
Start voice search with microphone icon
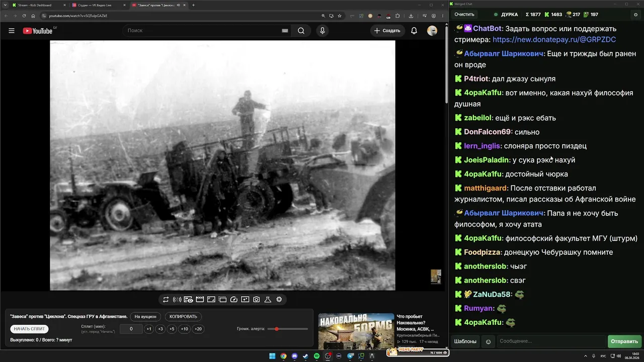click(x=323, y=31)
